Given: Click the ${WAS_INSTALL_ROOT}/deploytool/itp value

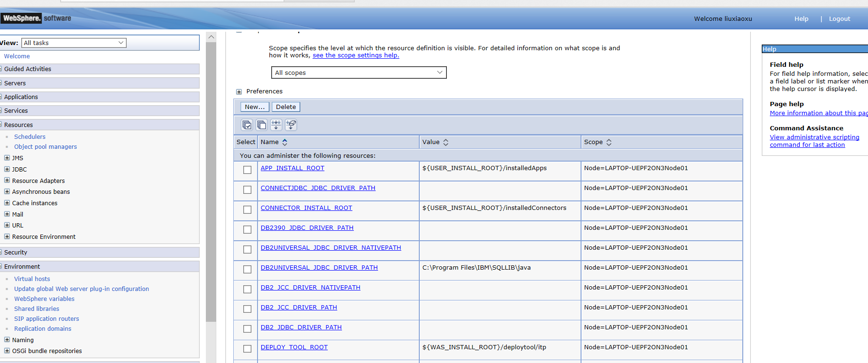Looking at the screenshot, I should [x=484, y=347].
